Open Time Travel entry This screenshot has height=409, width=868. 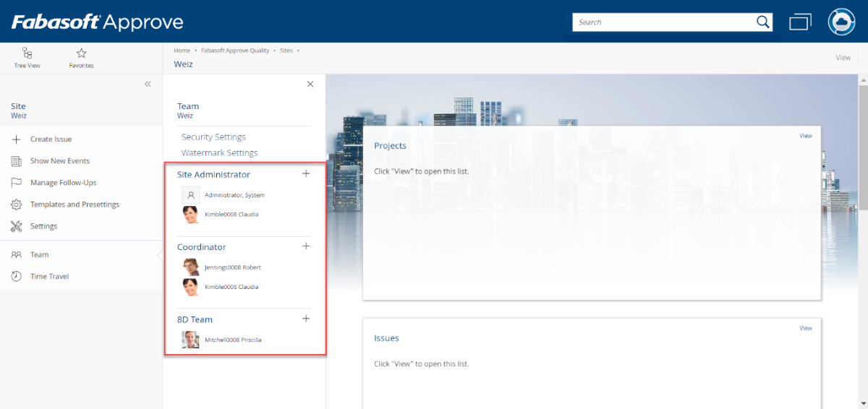point(49,276)
